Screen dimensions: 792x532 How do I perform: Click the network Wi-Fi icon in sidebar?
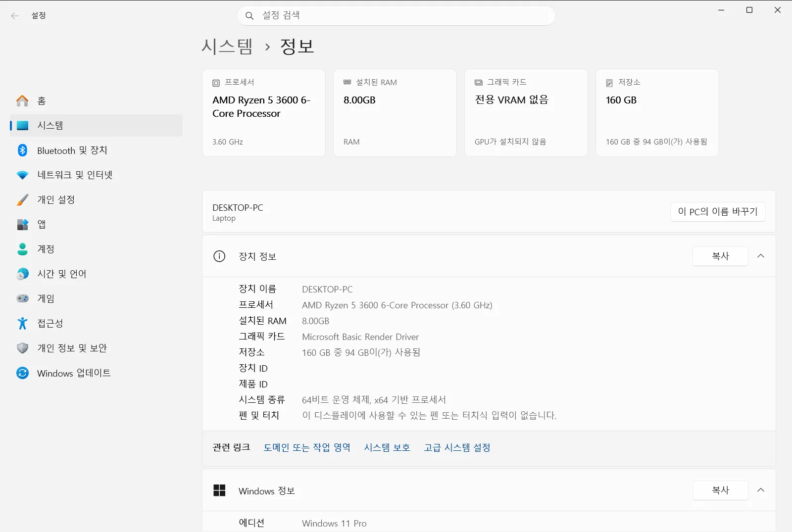22,175
